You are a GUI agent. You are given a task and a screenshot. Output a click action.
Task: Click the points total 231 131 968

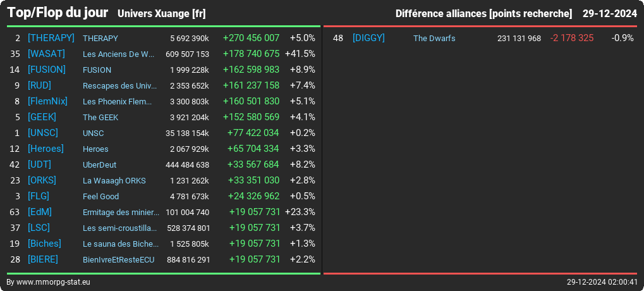(519, 38)
